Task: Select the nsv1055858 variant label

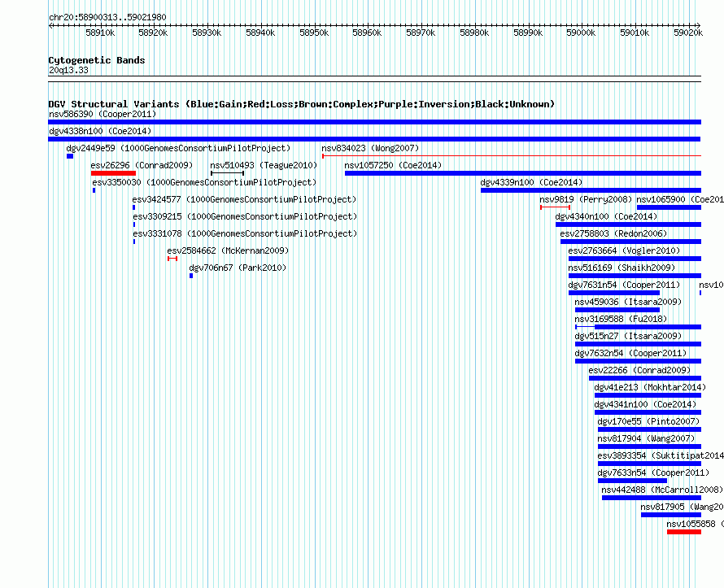Action: point(696,524)
